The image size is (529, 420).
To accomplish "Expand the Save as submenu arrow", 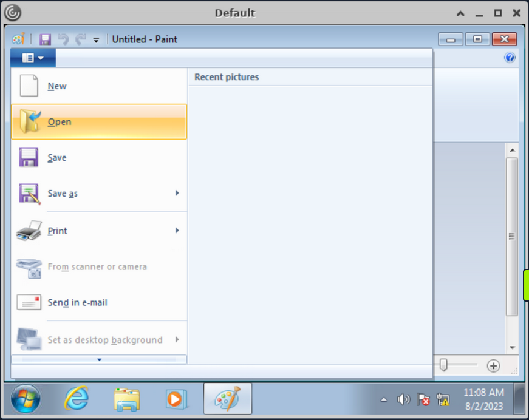I will [x=176, y=194].
